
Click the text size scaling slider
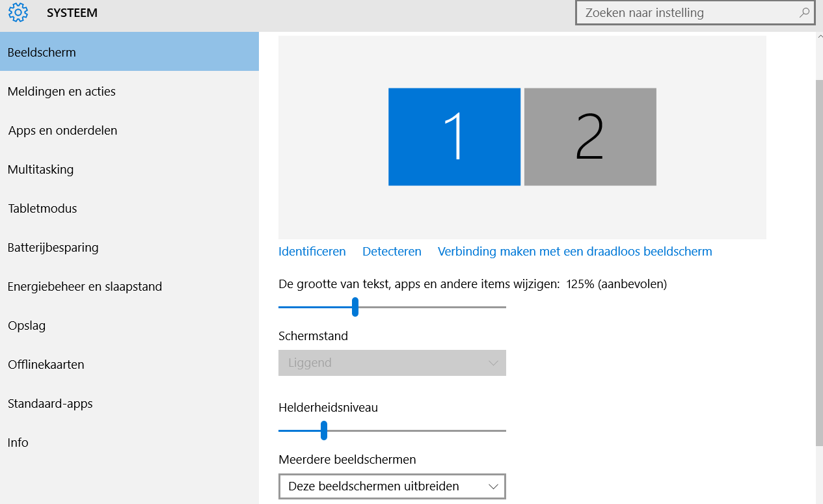coord(392,307)
